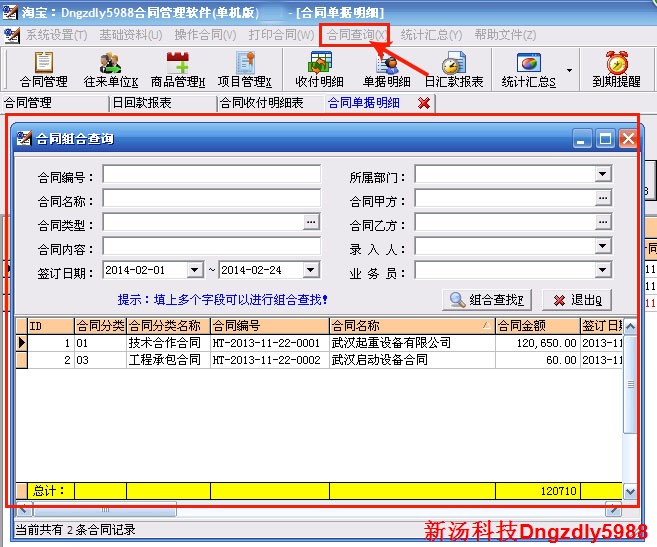Select cell 武汉起重设备有限公司
This screenshot has width=657, height=547.
412,343
